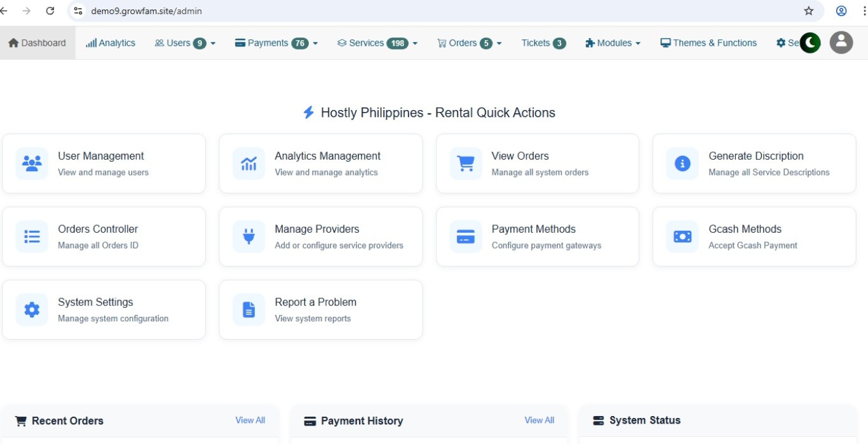Click the site information icon in the address bar
The height and width of the screenshot is (444, 868).
click(78, 11)
